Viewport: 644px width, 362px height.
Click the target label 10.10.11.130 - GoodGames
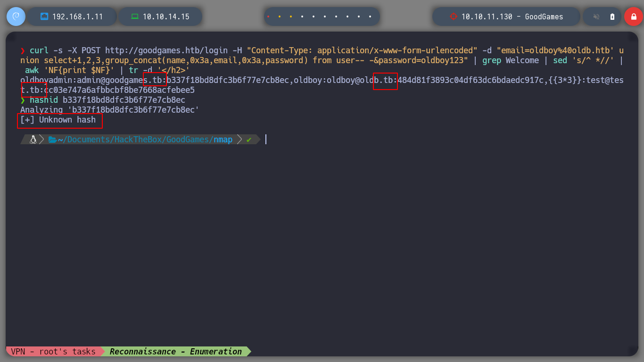512,16
